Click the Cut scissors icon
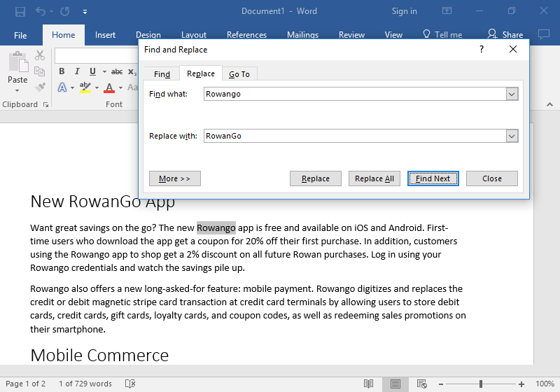This screenshot has width=560, height=392. 40,55
